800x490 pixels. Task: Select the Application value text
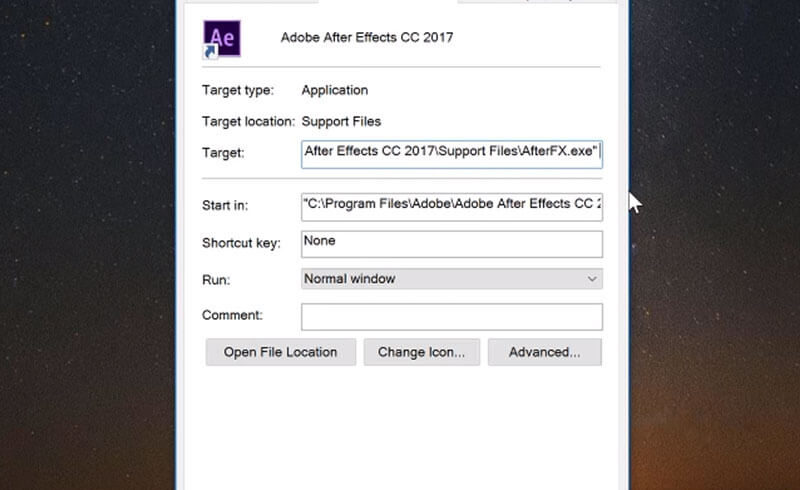pos(335,90)
